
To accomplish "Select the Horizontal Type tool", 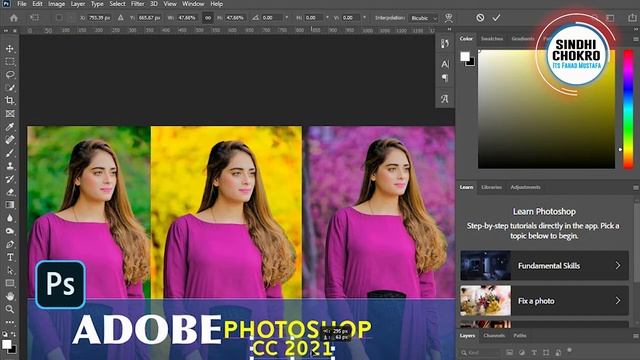I will pos(10,257).
